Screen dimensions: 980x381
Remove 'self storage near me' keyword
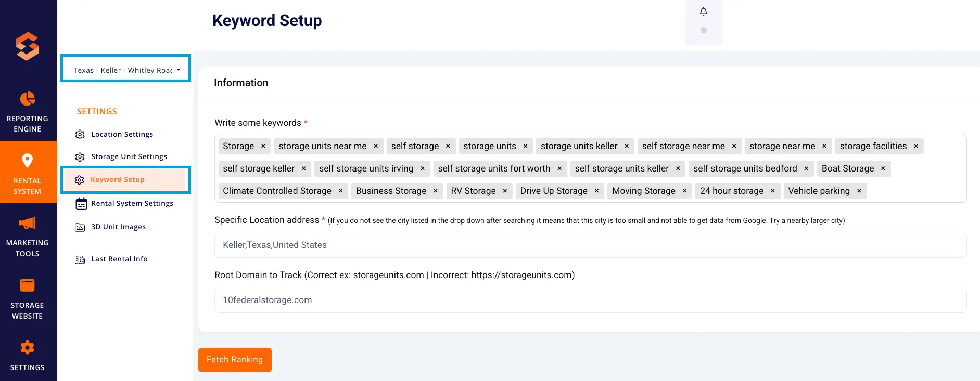(x=734, y=146)
